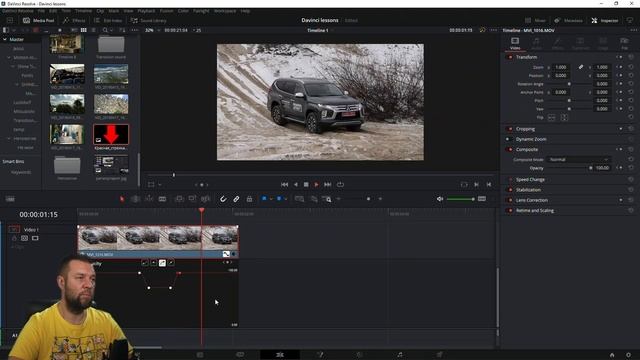Screen dimensions: 640x360
Task: Toggle the Linked Selection chain icon
Action: [236, 199]
